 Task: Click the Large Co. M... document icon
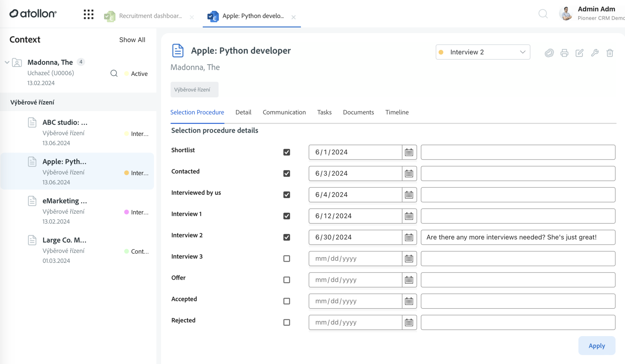[32, 240]
